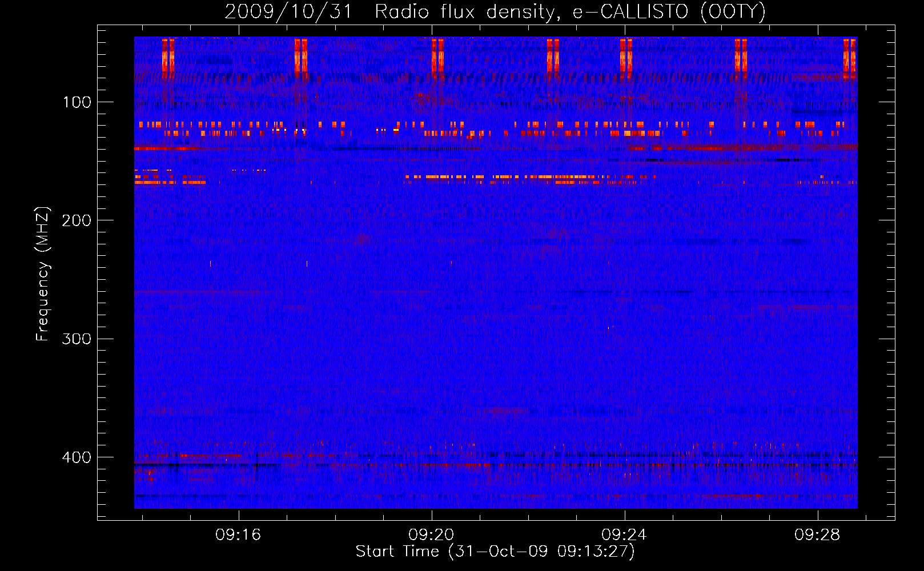Click the 09:28 time tick label
This screenshot has width=924, height=571.
[817, 534]
